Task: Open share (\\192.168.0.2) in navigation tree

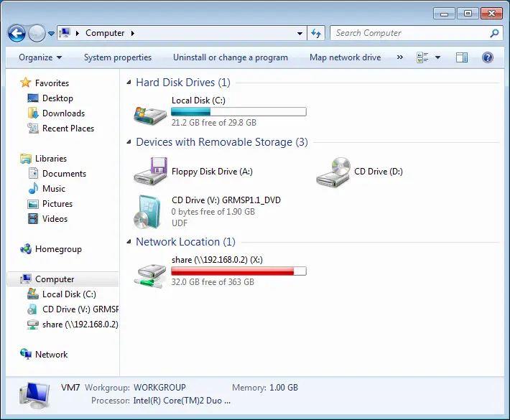Action: click(x=80, y=325)
